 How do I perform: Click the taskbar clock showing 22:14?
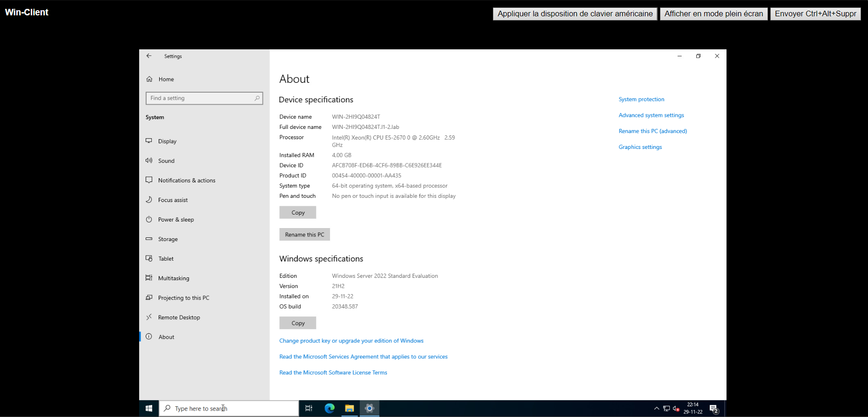pyautogui.click(x=693, y=408)
